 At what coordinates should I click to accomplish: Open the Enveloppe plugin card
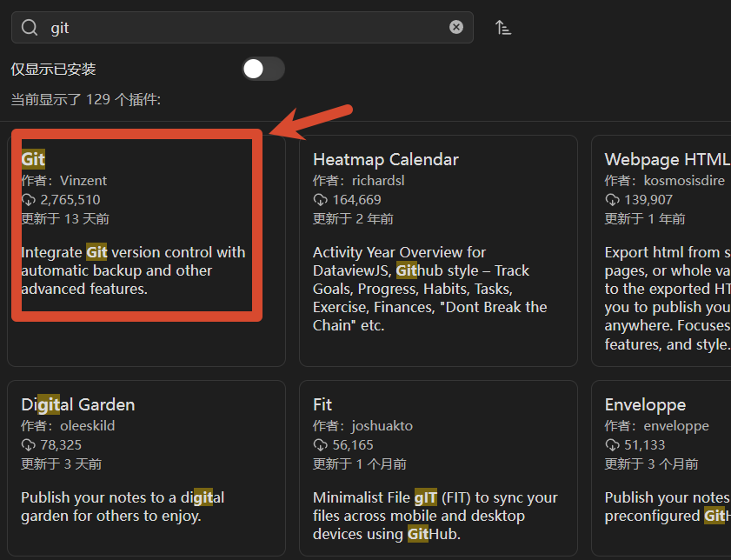pos(661,468)
